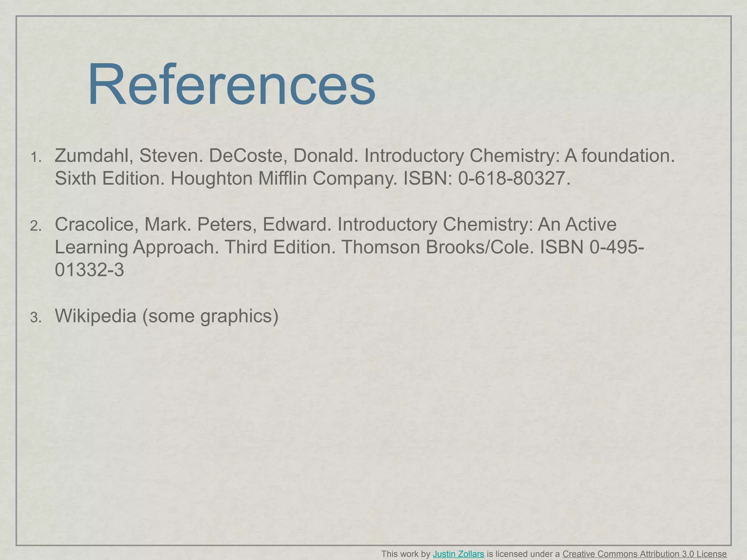Click "is licensed under a" footer text

tap(523, 554)
